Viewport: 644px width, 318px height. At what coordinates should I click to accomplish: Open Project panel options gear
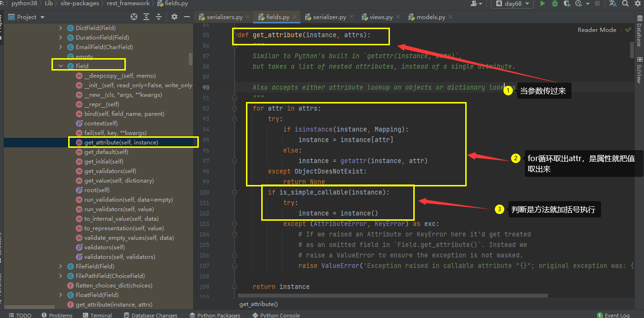pyautogui.click(x=174, y=17)
